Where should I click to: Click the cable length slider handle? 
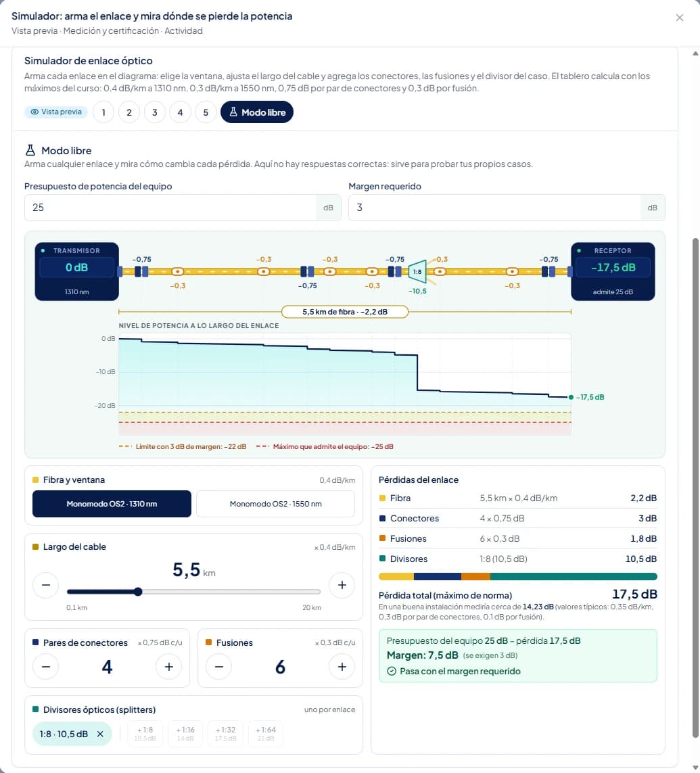coord(138,592)
